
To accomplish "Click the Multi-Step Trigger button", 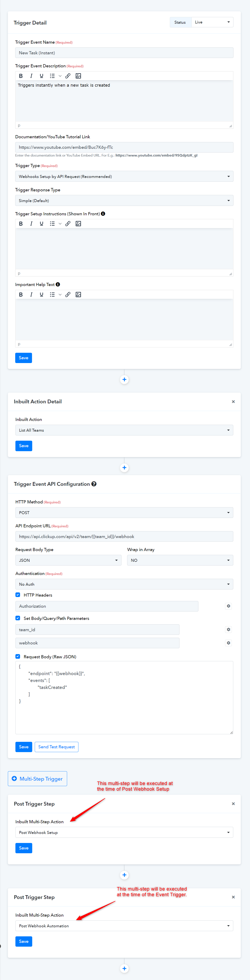I will (37, 778).
